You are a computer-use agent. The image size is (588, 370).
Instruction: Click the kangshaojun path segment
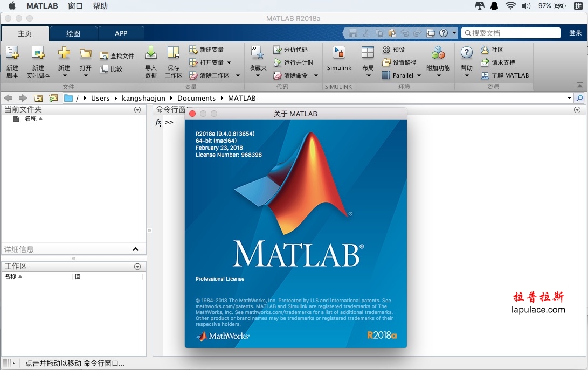click(x=143, y=98)
